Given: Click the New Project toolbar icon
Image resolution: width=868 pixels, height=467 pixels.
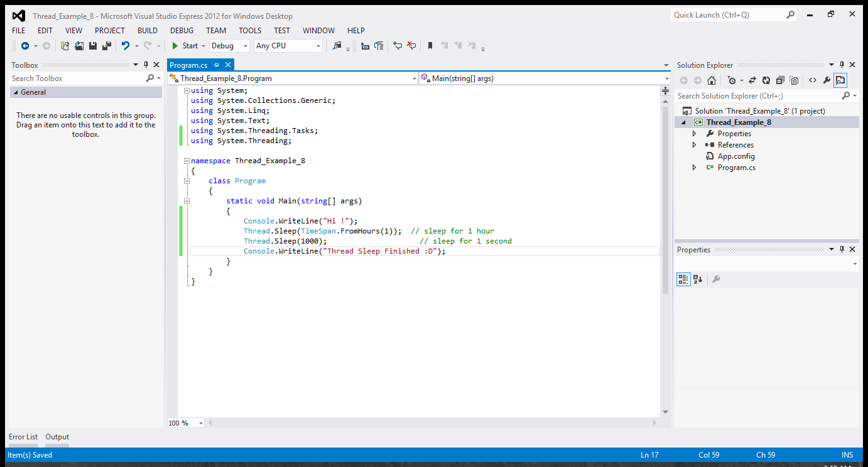Looking at the screenshot, I should (x=65, y=46).
